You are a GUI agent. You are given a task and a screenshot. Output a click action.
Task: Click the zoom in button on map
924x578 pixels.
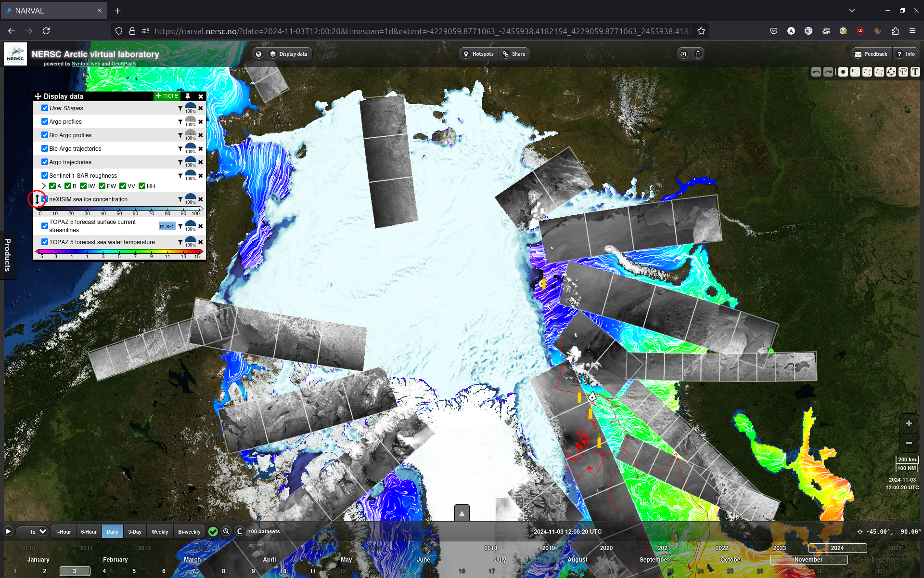click(x=910, y=423)
